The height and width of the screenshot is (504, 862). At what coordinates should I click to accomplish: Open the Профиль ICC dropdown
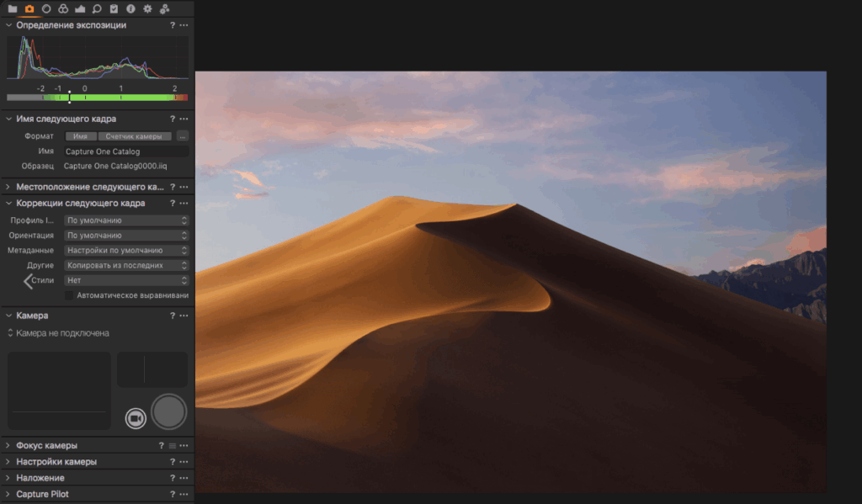126,220
